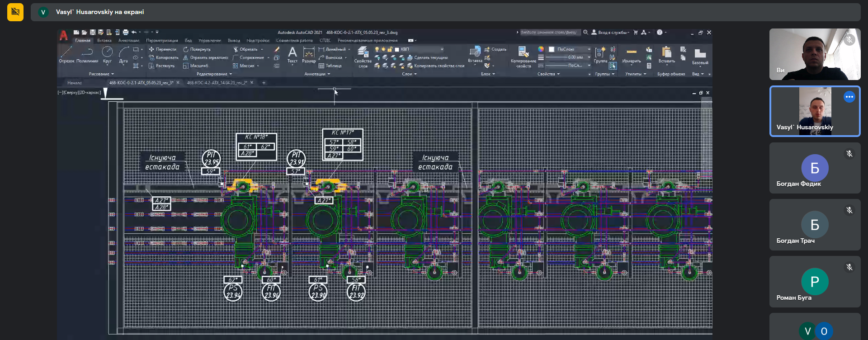Select the Полилиния polyline tool
Viewport: 868px width, 340px height.
[87, 54]
